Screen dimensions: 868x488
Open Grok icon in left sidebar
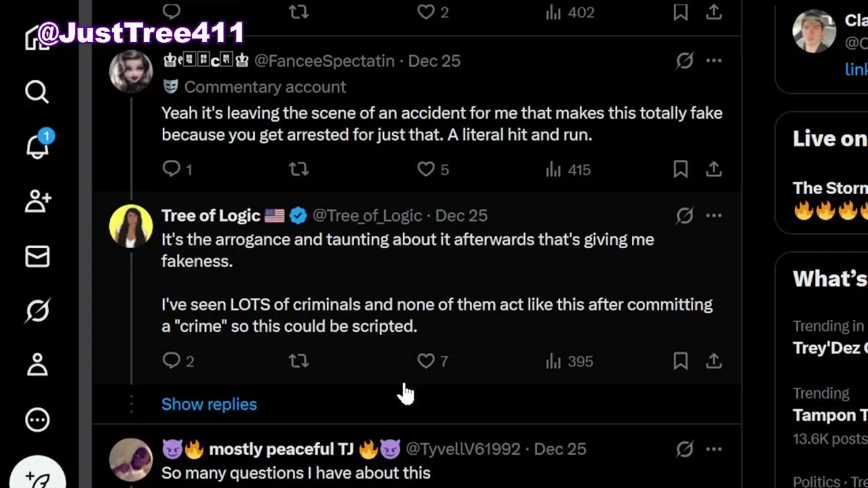pyautogui.click(x=37, y=311)
